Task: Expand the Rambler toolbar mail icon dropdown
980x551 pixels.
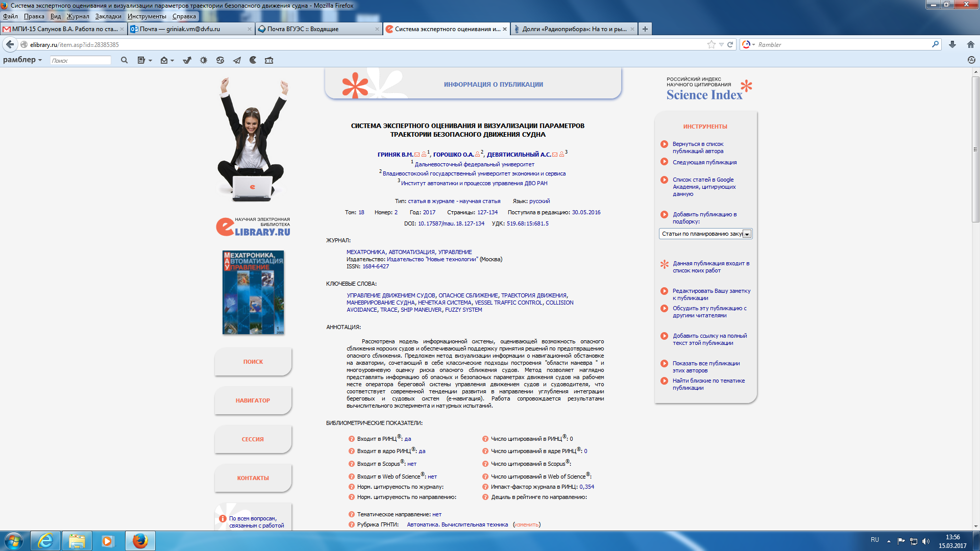Action: pyautogui.click(x=172, y=61)
